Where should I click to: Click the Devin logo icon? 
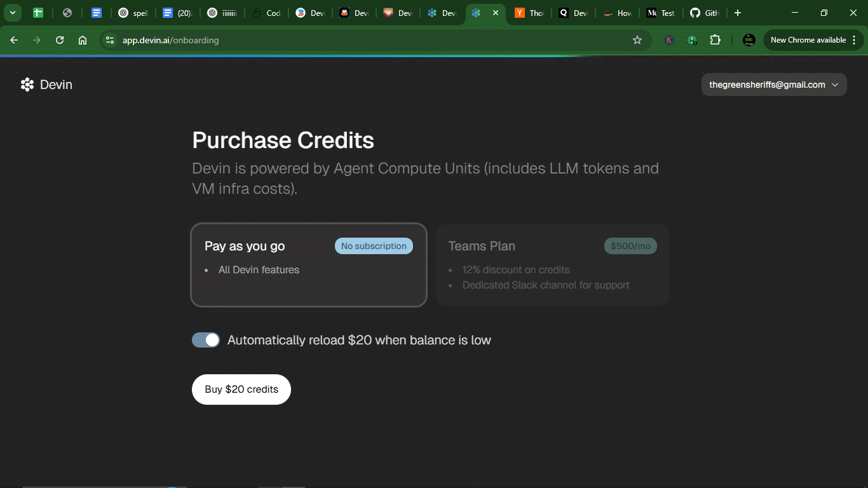point(27,85)
